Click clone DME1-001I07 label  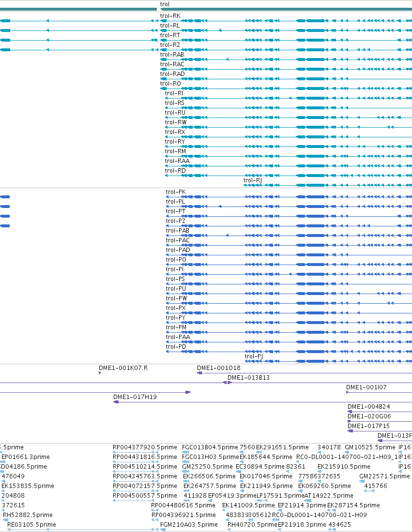366,387
